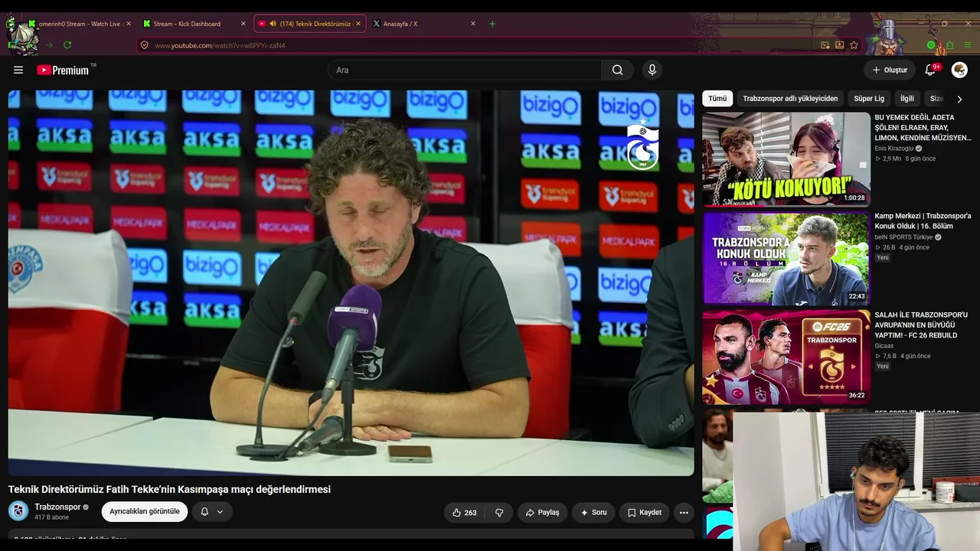Click Ayrıcalıkları görüntüle button
Viewport: 980px width, 551px height.
[x=145, y=512]
